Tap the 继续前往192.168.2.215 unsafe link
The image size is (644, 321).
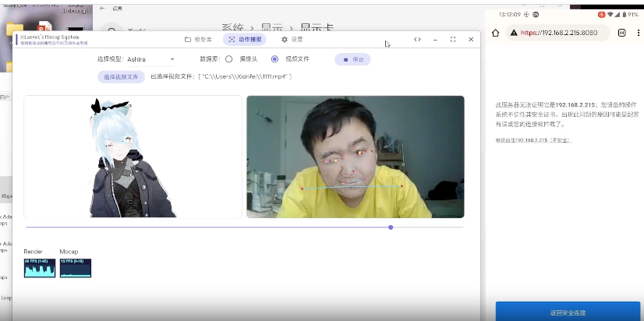coord(533,140)
